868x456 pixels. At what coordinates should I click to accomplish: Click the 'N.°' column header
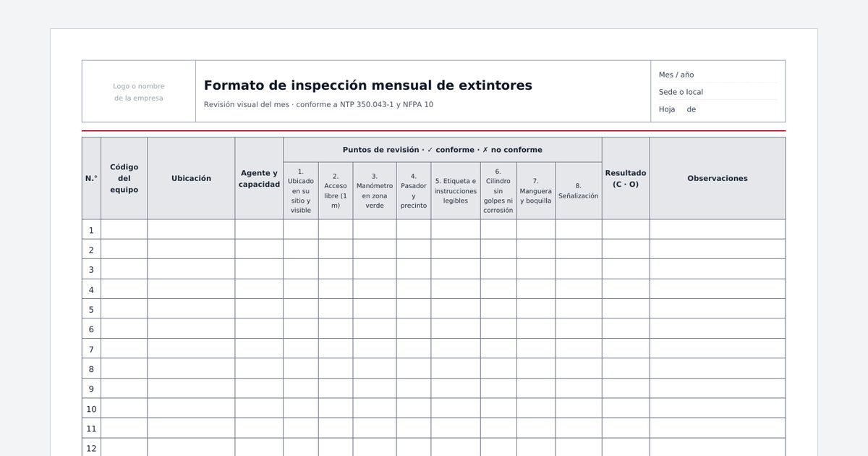tap(91, 178)
